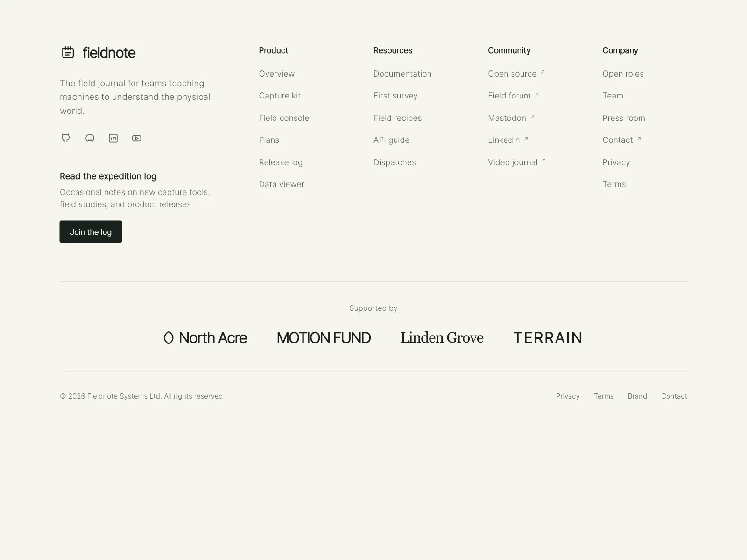The width and height of the screenshot is (747, 560).
Task: Open Terms link in bottom bar
Action: click(604, 396)
